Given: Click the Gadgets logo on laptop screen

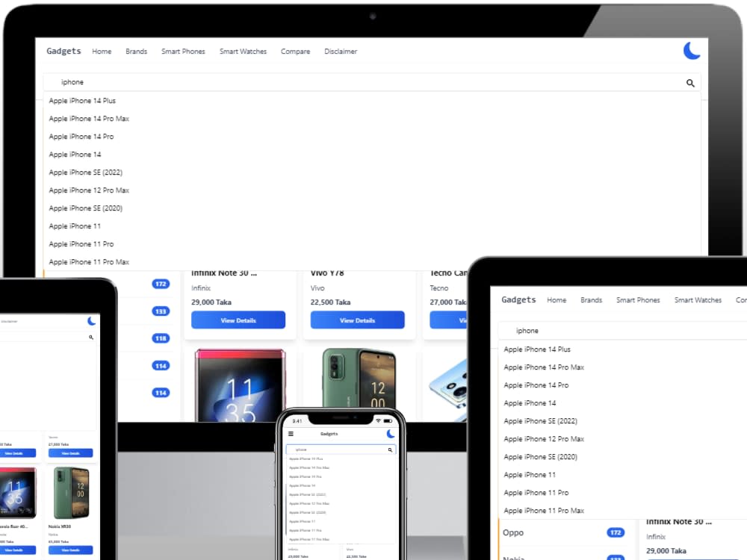Looking at the screenshot, I should [x=63, y=51].
